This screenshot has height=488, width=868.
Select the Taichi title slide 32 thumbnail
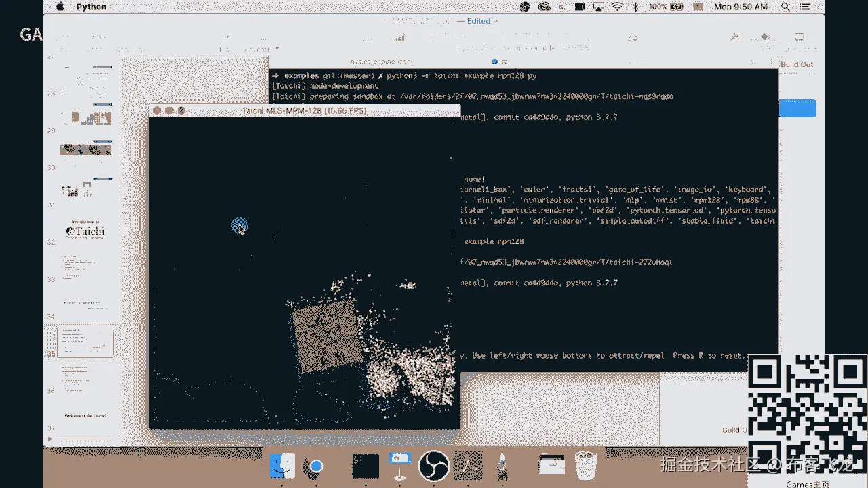pyautogui.click(x=85, y=228)
